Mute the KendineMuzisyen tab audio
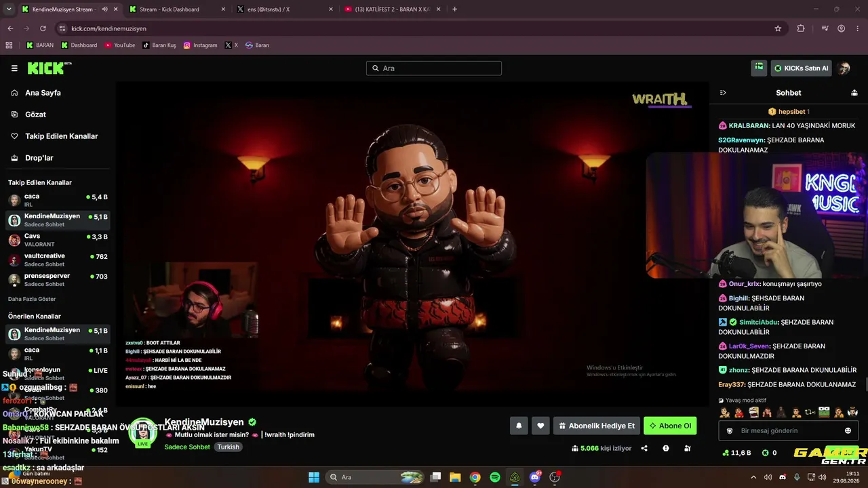Screen dimensions: 868x488 coord(104,9)
